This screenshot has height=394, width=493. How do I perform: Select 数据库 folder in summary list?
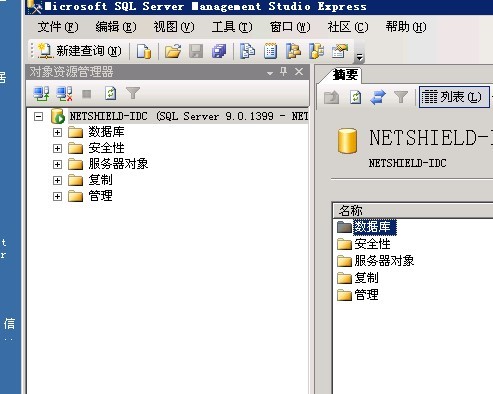point(367,227)
